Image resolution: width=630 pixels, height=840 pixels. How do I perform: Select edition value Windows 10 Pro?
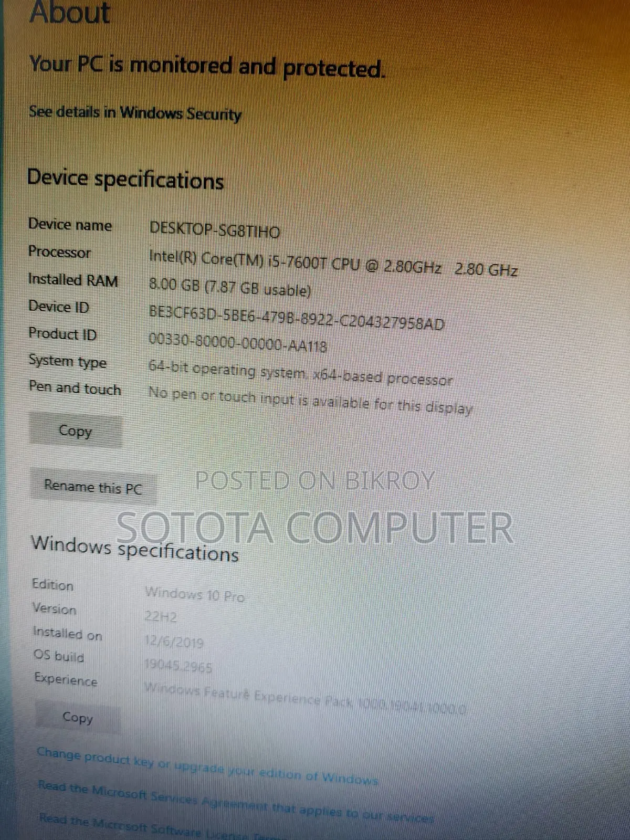195,595
